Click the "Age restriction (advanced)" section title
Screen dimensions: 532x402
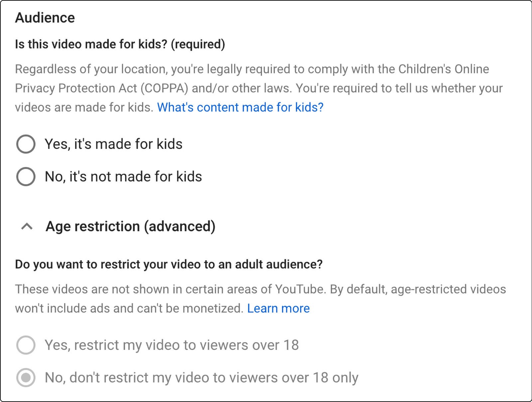pyautogui.click(x=130, y=227)
